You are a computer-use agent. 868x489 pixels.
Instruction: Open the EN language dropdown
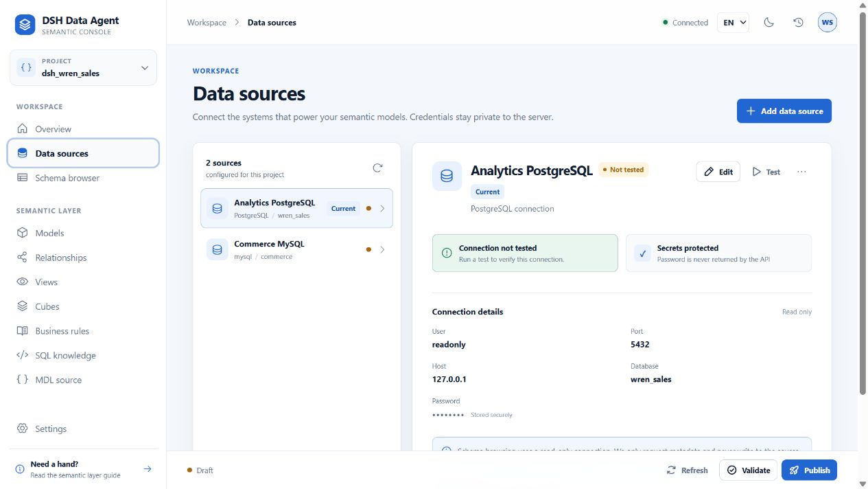coord(733,23)
